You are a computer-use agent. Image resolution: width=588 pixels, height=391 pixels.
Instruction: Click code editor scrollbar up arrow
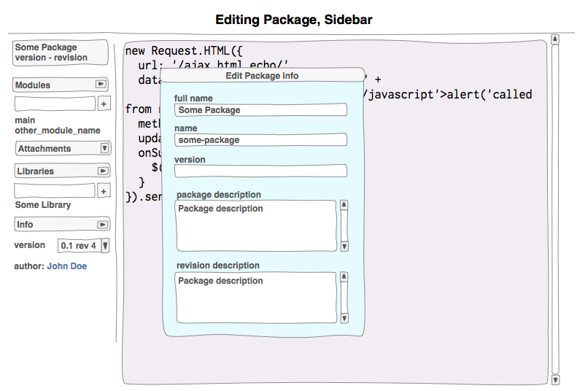[x=555, y=39]
